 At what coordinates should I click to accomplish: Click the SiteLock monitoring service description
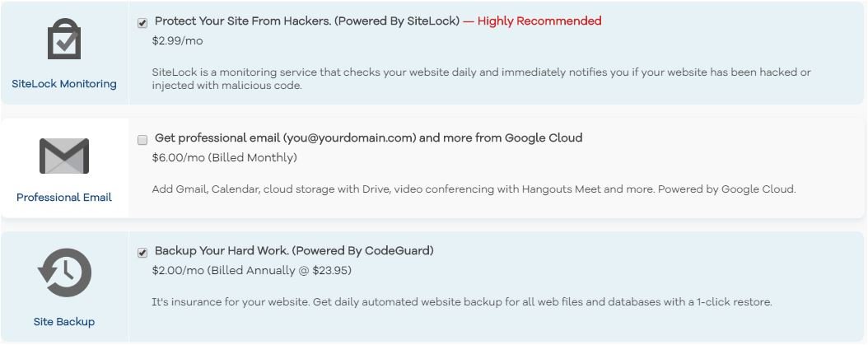[482, 79]
